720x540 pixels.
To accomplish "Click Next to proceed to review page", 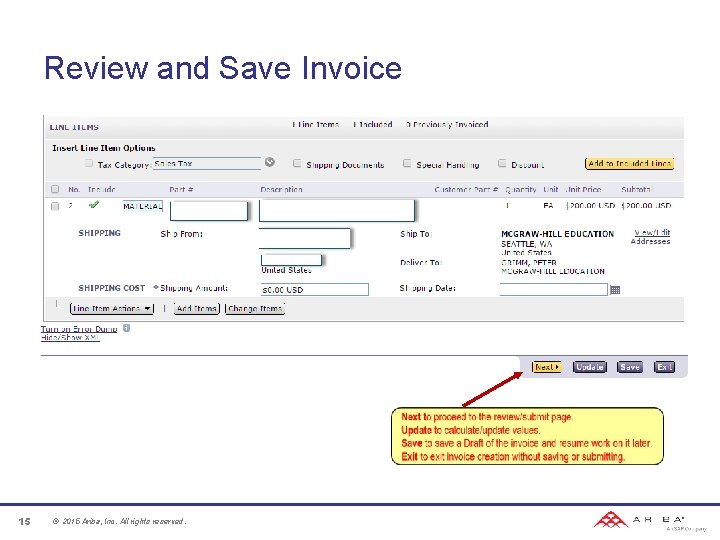I will 546,367.
